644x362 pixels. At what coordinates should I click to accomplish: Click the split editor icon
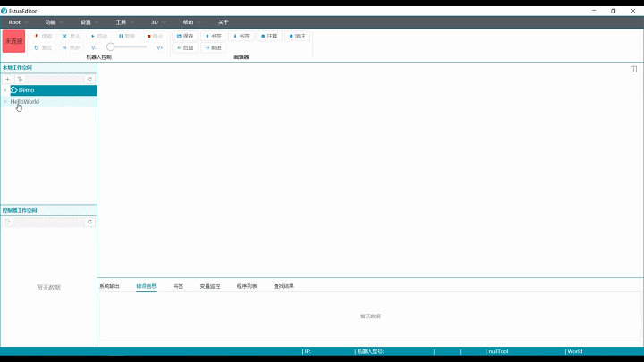[633, 68]
